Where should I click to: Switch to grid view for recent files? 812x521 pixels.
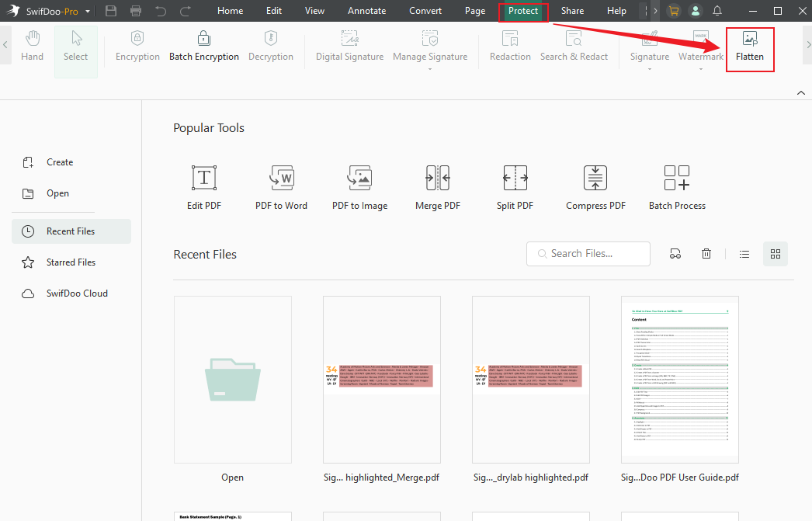[775, 253]
